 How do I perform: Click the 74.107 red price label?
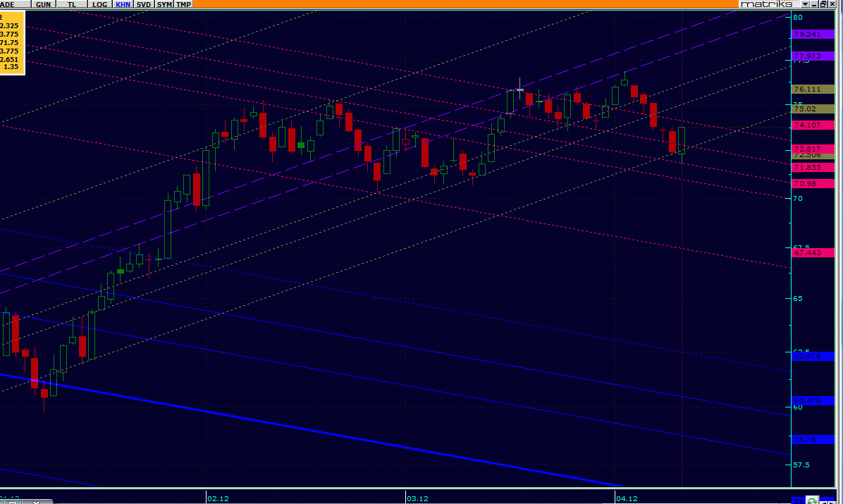pos(813,125)
